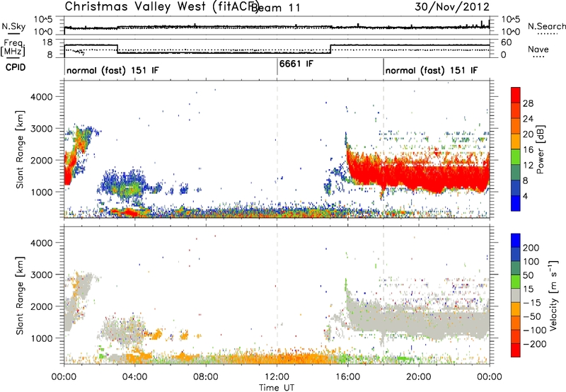Click 'normal (fast) 151 IF' starting near 18:00
566x392 pixels.
(x=432, y=70)
